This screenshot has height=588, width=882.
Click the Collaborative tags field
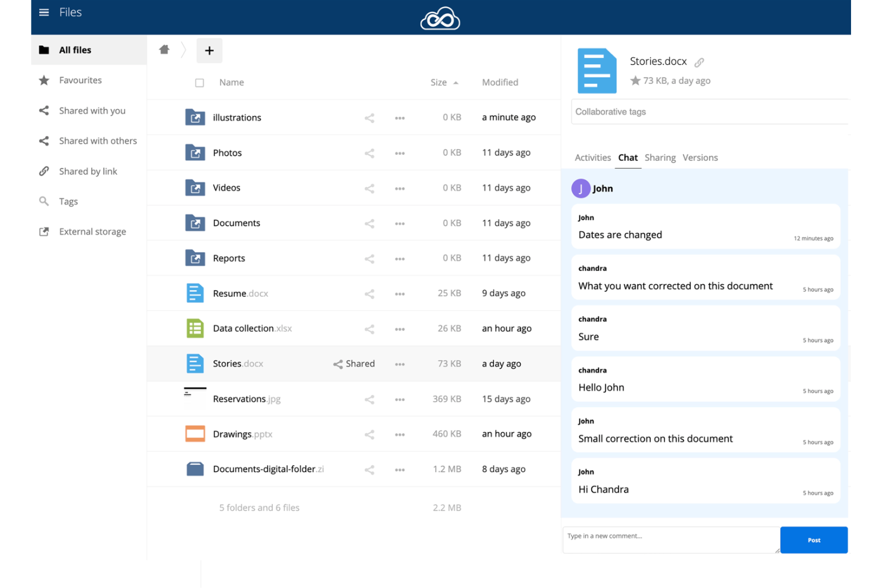pos(710,111)
